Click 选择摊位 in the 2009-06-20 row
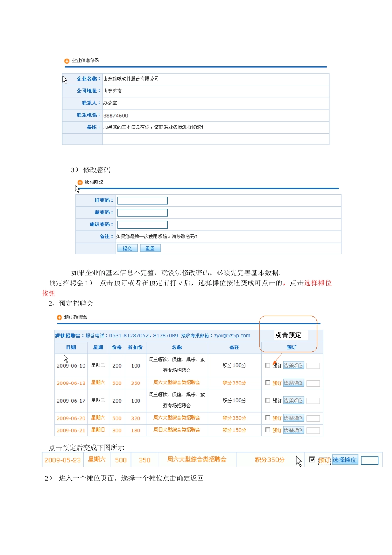This screenshot has height=555, width=392. 293,418
